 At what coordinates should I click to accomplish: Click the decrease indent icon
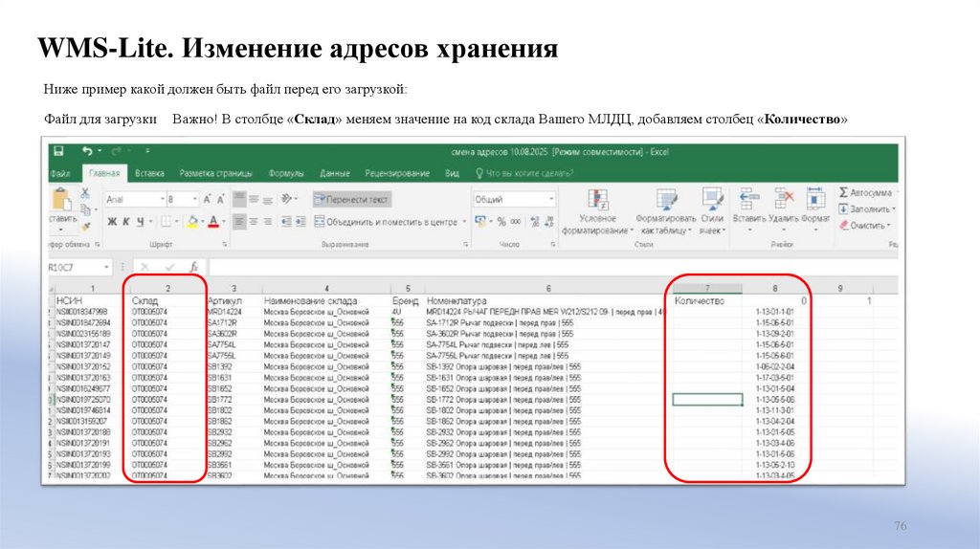coord(286,221)
